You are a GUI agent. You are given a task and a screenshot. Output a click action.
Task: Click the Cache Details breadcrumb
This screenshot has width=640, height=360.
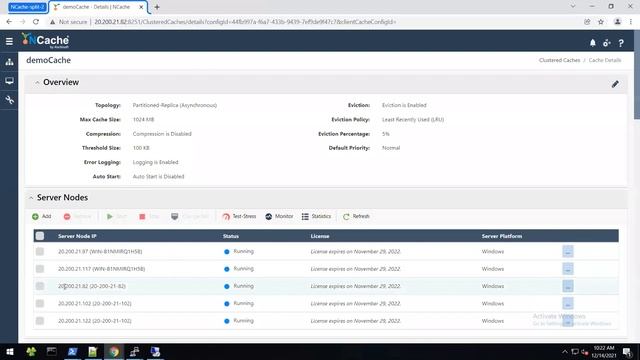point(604,60)
